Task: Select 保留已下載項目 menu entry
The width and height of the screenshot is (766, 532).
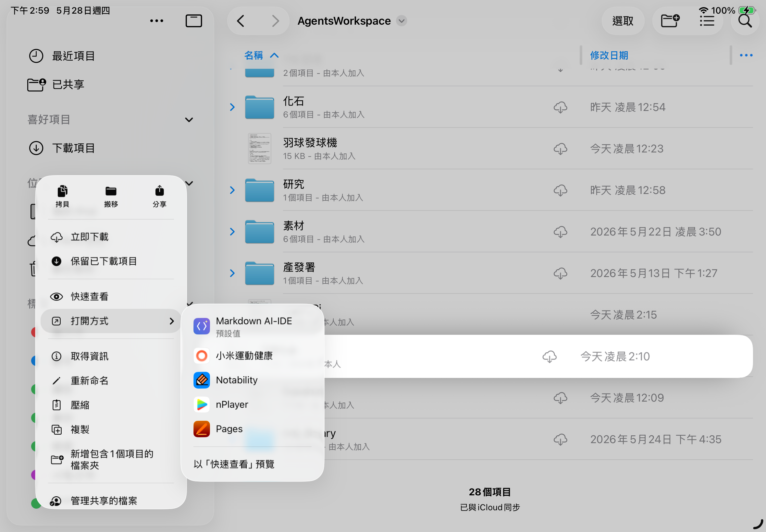Action: point(111,261)
